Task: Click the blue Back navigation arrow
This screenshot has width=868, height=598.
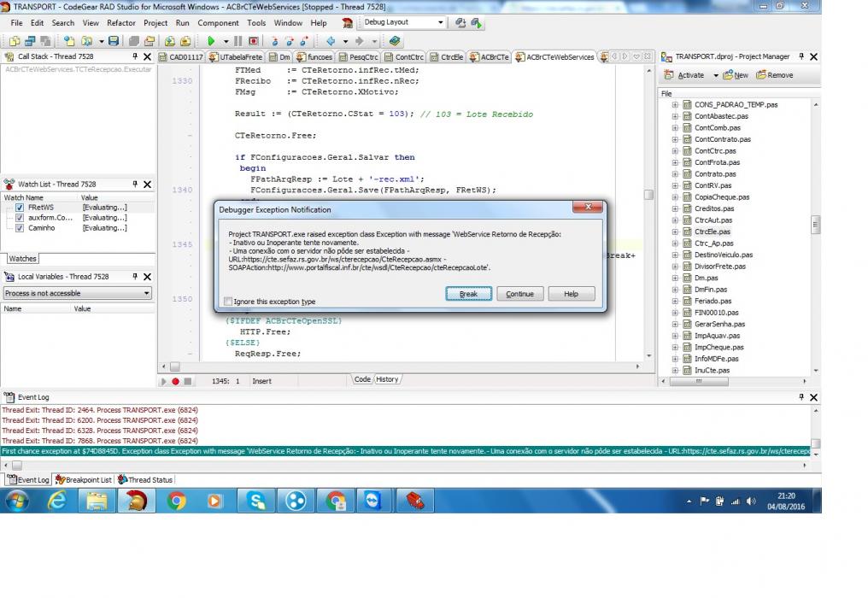Action: click(x=331, y=41)
